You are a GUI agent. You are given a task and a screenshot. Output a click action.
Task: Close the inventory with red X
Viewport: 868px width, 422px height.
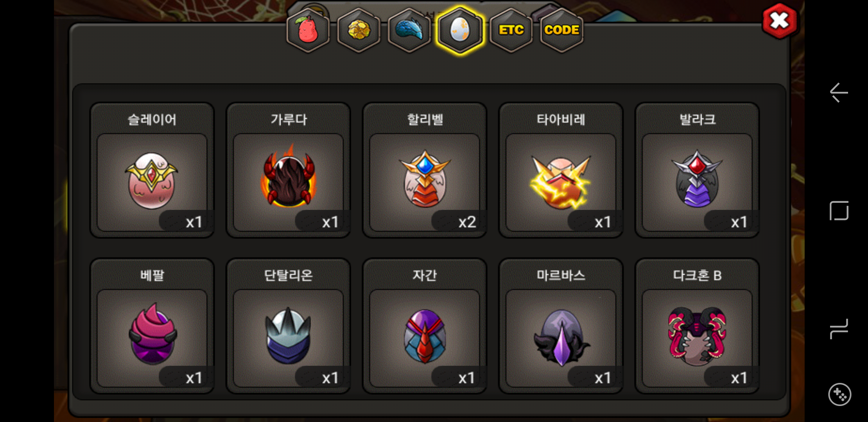point(780,21)
